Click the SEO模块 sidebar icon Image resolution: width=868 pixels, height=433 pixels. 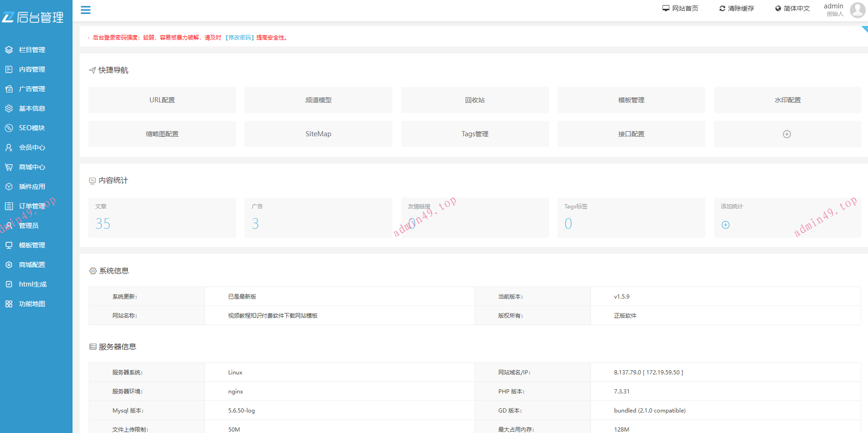9,128
